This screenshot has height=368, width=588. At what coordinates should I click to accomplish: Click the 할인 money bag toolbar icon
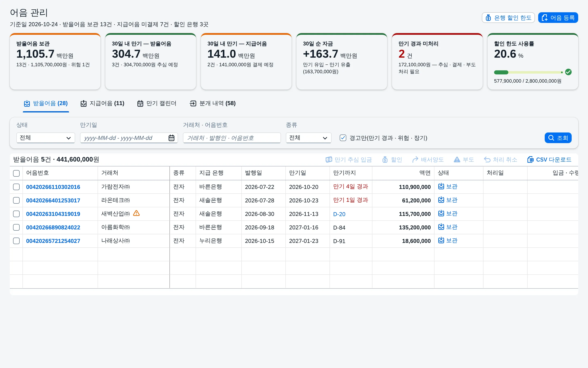coord(385,160)
